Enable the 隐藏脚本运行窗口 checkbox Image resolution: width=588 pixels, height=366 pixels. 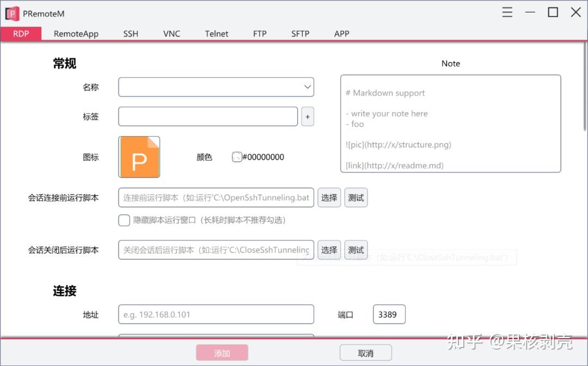click(124, 220)
